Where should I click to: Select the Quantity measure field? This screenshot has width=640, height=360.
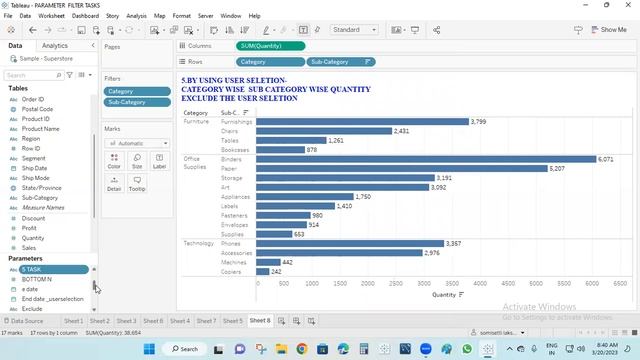(x=33, y=238)
